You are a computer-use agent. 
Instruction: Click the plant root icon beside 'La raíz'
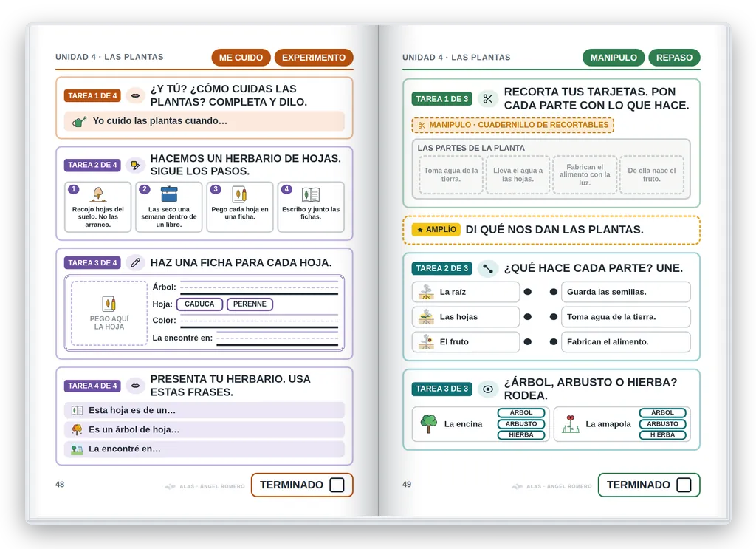coord(426,292)
